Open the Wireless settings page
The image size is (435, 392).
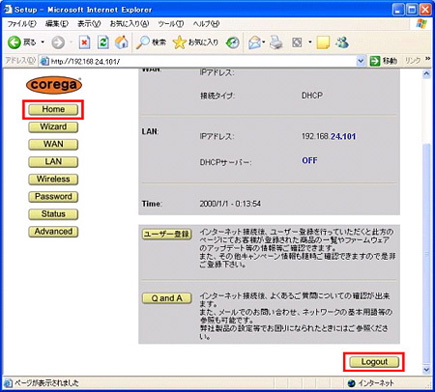point(53,179)
